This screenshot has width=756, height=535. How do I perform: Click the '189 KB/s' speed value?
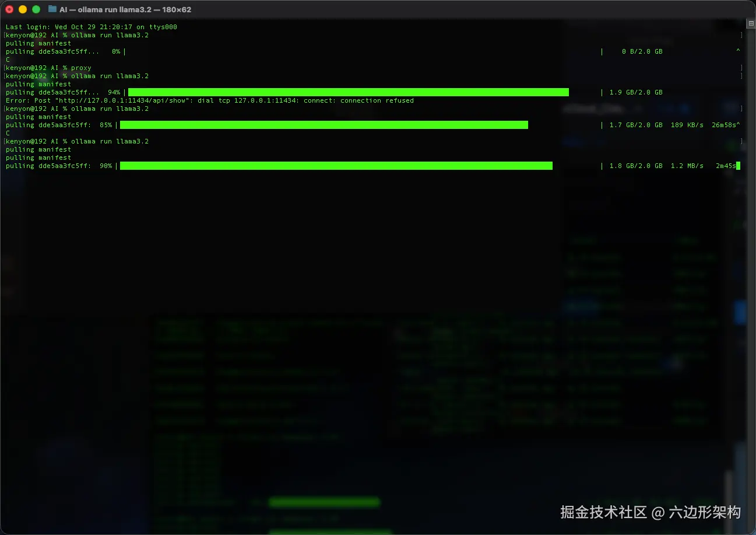pos(687,125)
